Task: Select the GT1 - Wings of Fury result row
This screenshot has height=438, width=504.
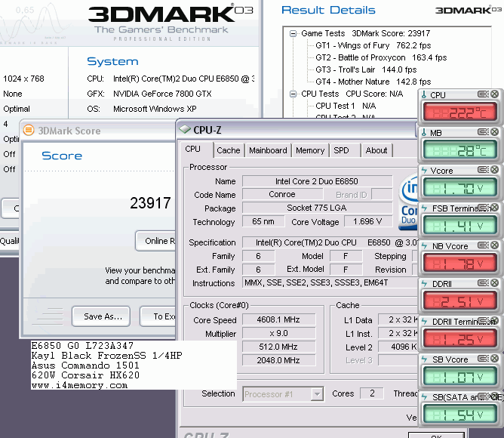Action: pos(373,45)
